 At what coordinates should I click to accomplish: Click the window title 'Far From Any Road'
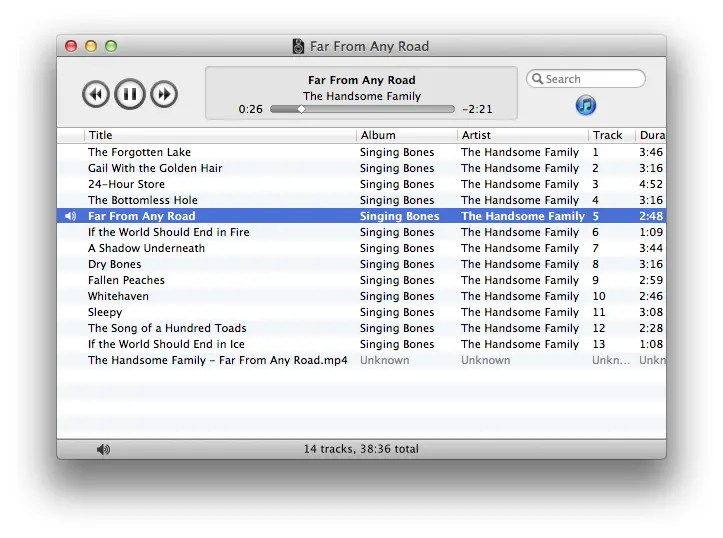coord(369,46)
